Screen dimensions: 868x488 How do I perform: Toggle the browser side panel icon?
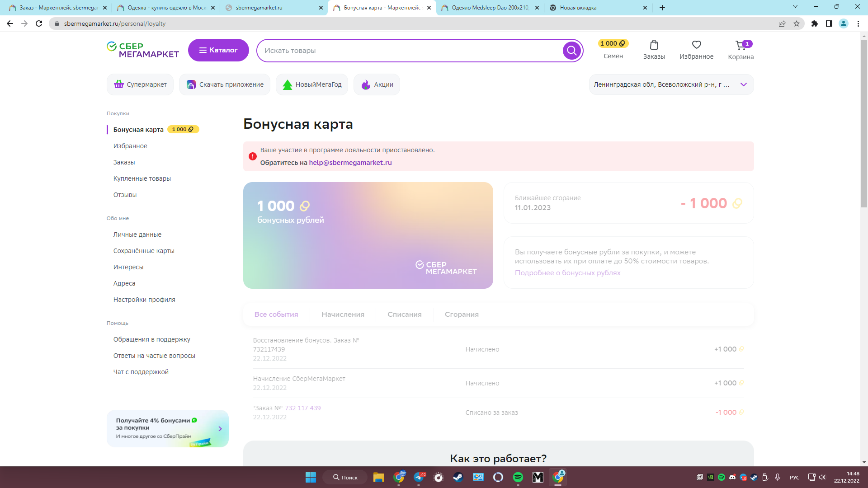pyautogui.click(x=829, y=23)
